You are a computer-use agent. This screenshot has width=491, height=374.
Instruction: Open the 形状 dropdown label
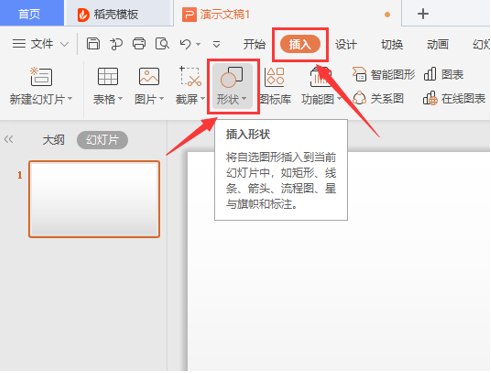point(231,99)
